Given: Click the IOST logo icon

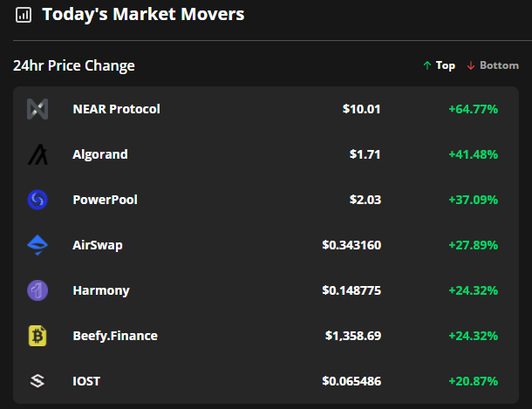Looking at the screenshot, I should pyautogui.click(x=38, y=381).
